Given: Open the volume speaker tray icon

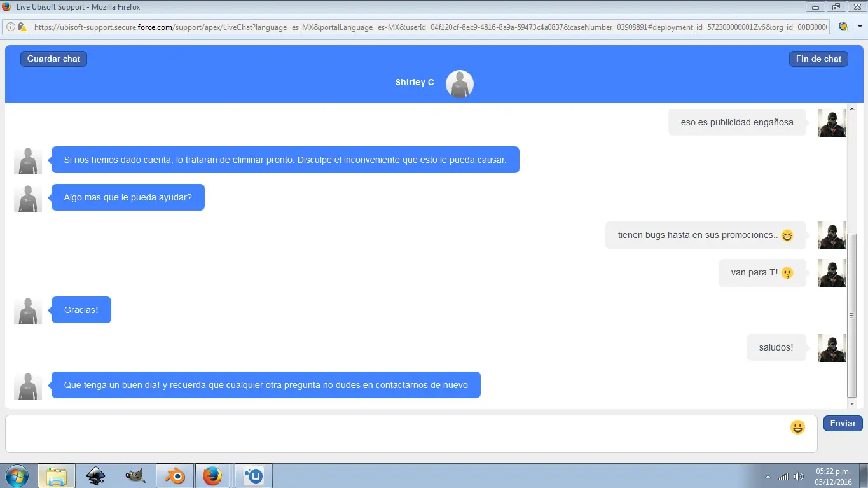Looking at the screenshot, I should pyautogui.click(x=799, y=477).
